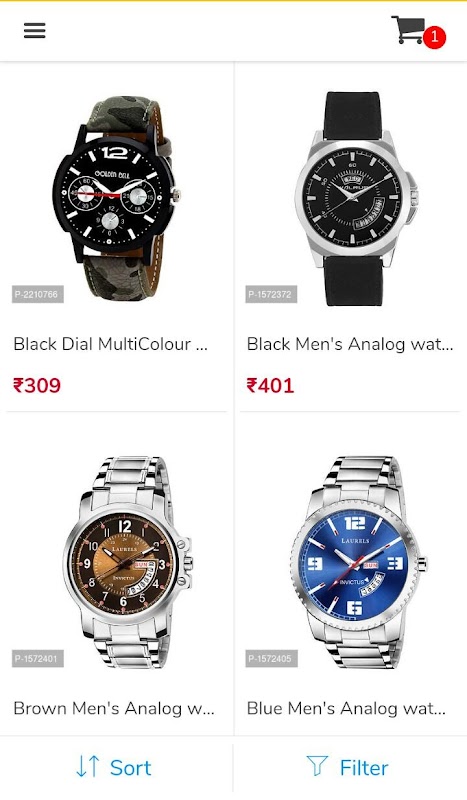
Task: Open the shopping cart
Action: coord(409,30)
